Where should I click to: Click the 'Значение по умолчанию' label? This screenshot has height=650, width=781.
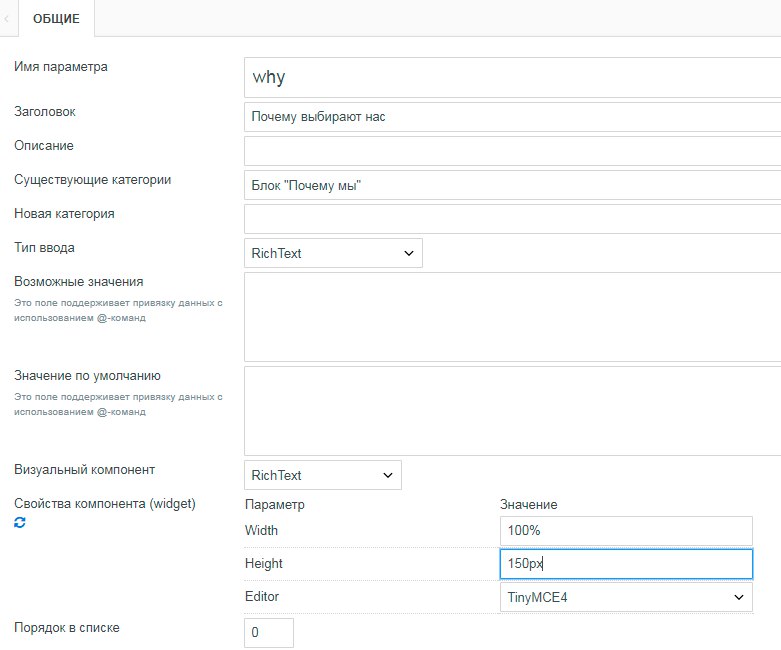[87, 376]
